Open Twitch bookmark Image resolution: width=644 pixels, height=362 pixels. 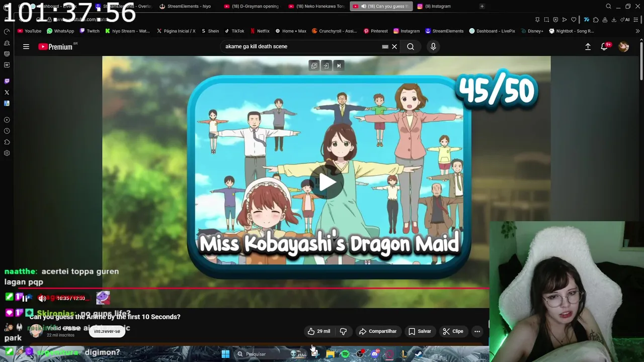pos(90,31)
